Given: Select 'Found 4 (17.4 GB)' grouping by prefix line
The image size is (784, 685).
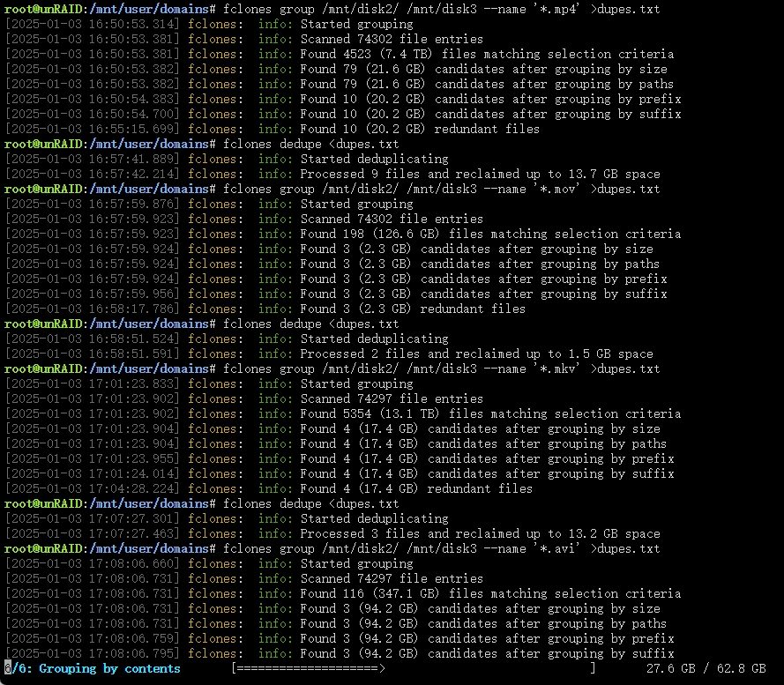Looking at the screenshot, I should click(340, 459).
